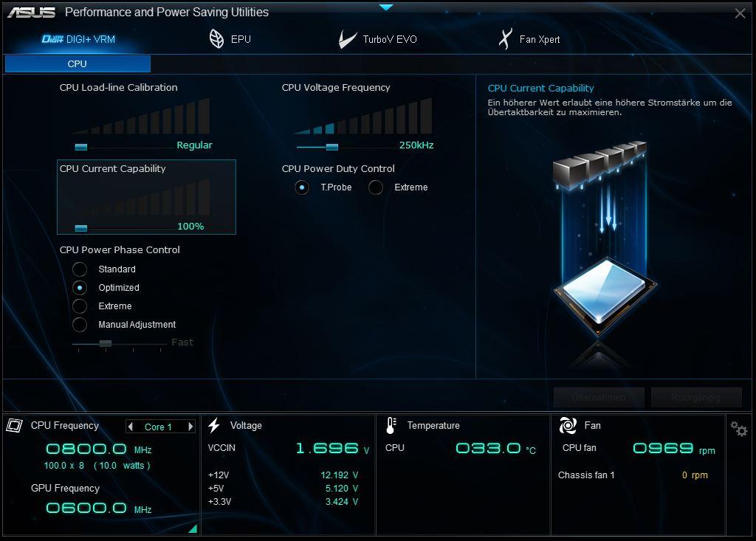Screen dimensions: 756x541
Task: Open the DIGI+ VRM tab
Action: point(78,40)
